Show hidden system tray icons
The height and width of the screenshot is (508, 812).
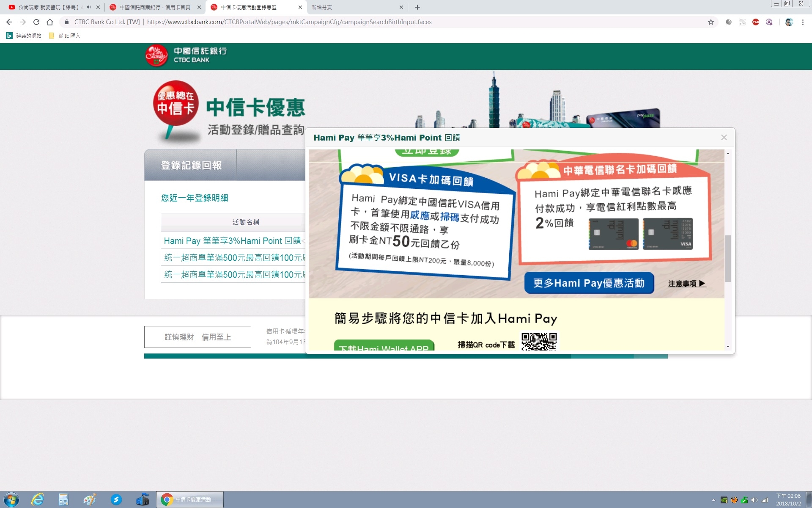click(713, 500)
